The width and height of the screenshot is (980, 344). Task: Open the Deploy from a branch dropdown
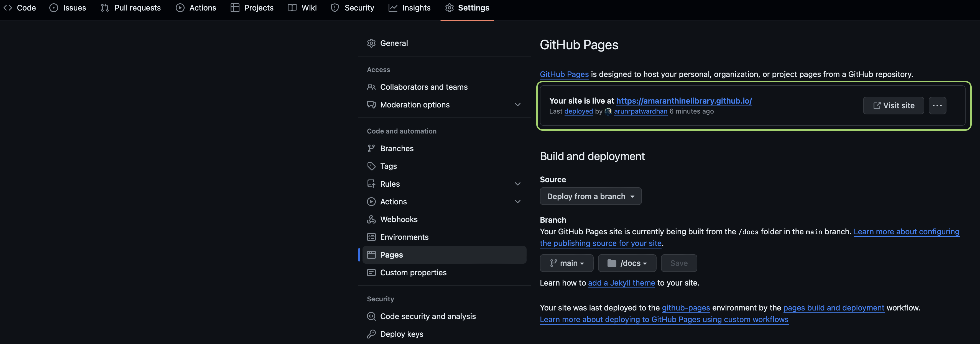coord(590,197)
